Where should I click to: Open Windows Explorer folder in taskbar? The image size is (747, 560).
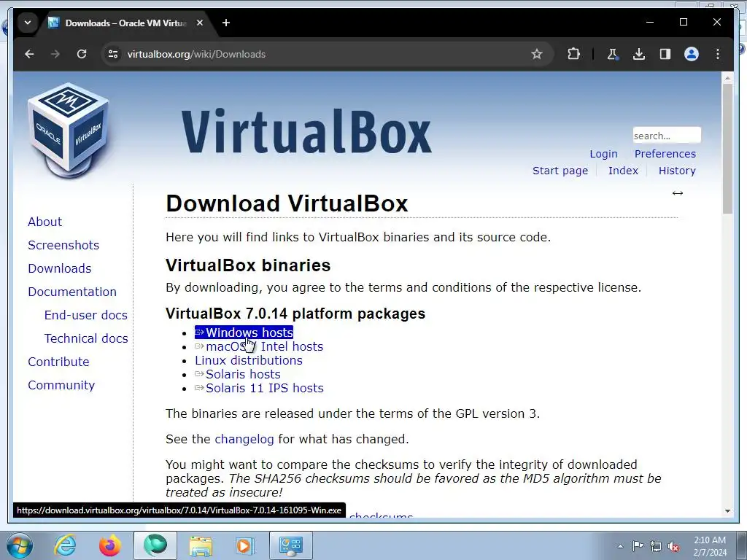[x=201, y=545]
